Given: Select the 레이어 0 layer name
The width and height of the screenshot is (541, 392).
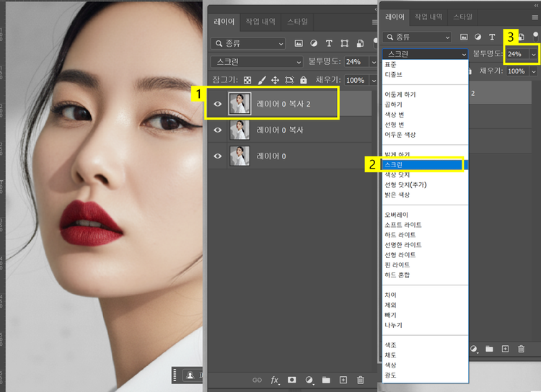Looking at the screenshot, I should pyautogui.click(x=271, y=156).
